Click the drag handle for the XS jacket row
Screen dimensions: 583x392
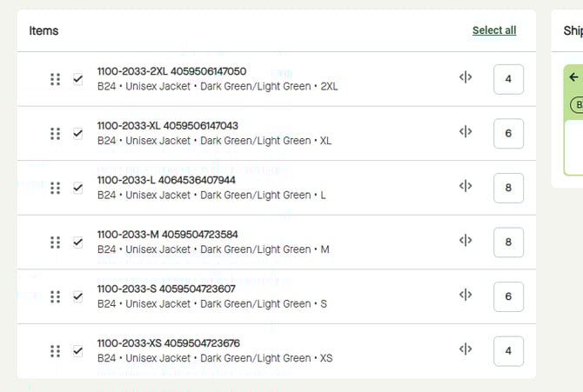click(55, 351)
